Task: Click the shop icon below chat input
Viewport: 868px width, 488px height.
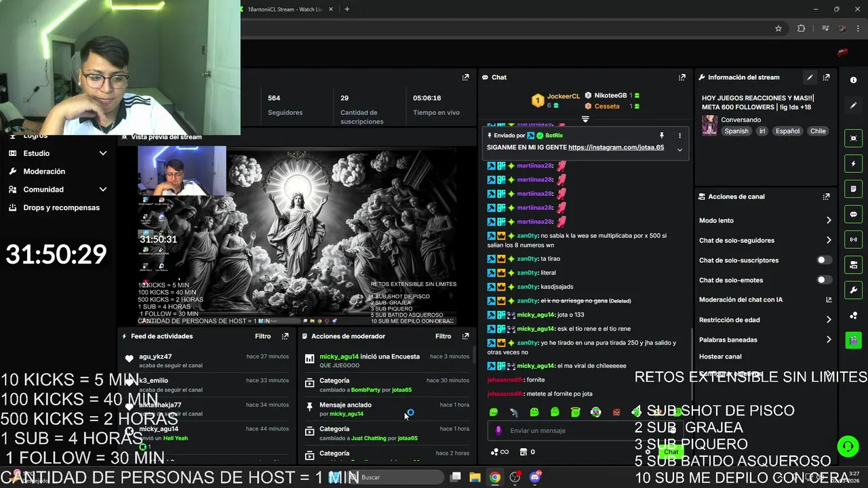Action: pyautogui.click(x=523, y=452)
